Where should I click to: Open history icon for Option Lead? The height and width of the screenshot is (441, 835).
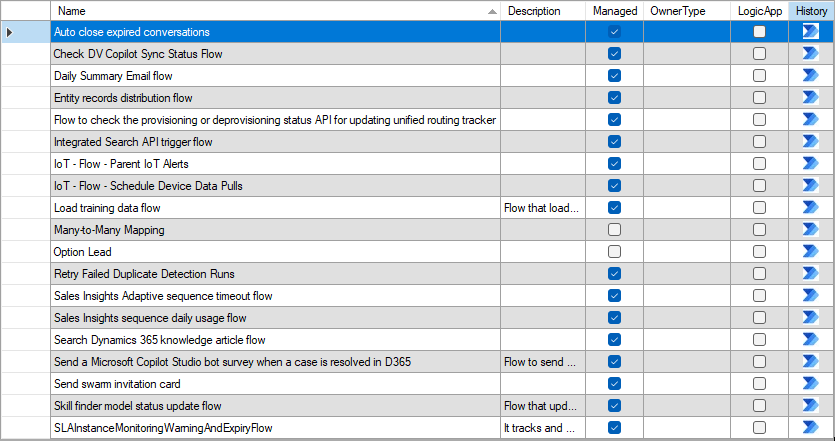[811, 252]
